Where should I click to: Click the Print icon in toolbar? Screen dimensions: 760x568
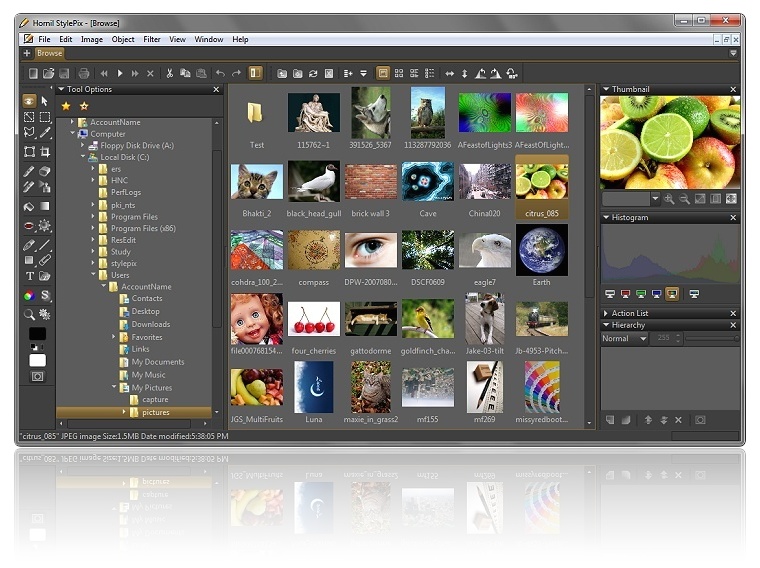[x=84, y=73]
